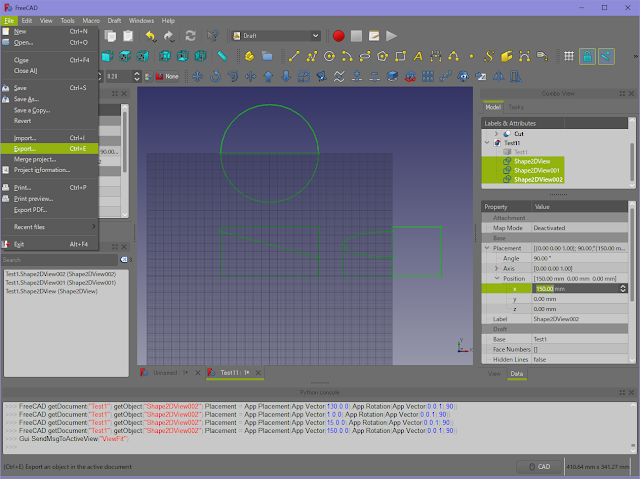Expand the Cut document tree item

496,133
